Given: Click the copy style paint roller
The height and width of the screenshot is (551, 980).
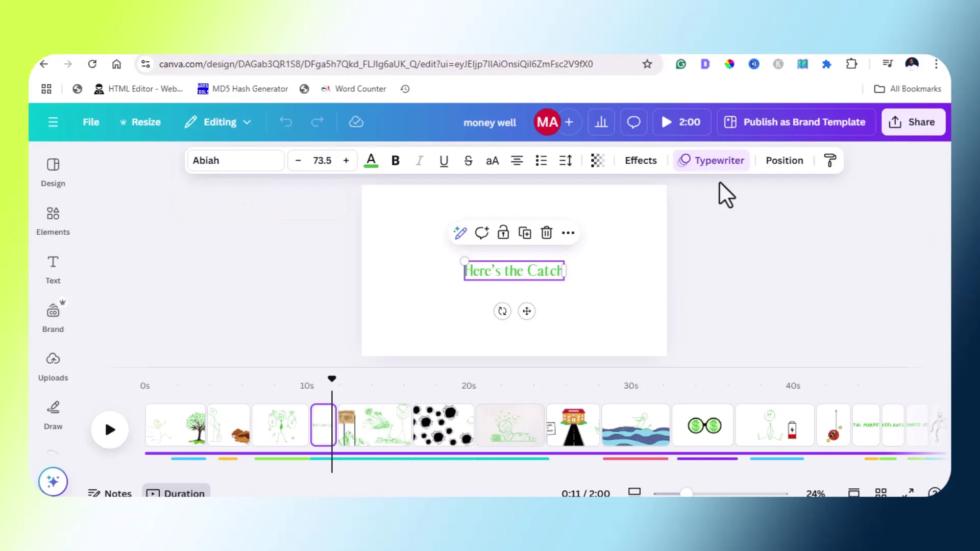Looking at the screenshot, I should click(x=830, y=161).
